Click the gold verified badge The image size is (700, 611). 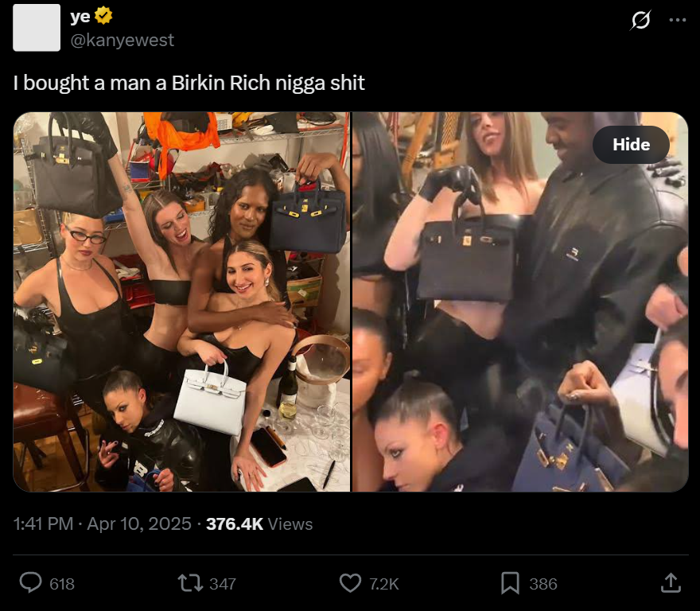pyautogui.click(x=103, y=16)
